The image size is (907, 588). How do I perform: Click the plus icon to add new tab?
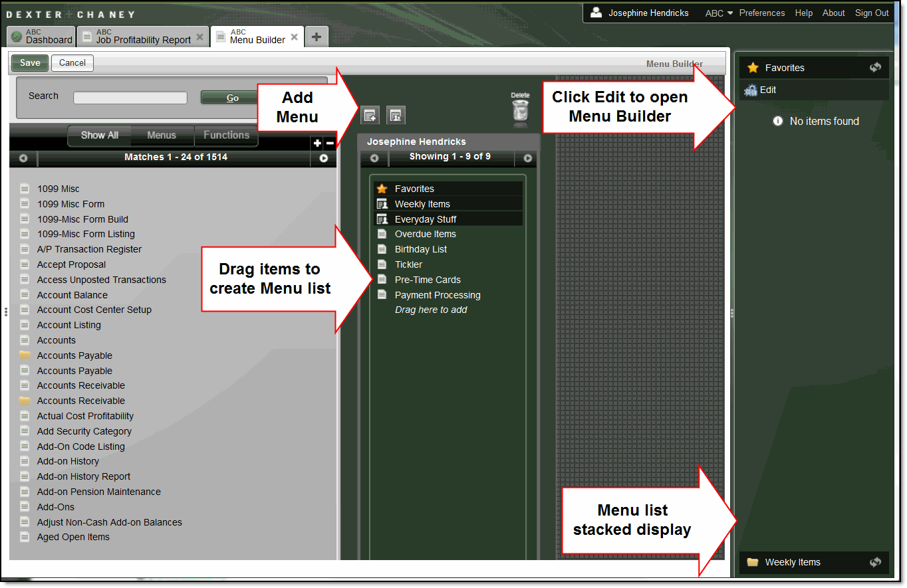click(317, 37)
